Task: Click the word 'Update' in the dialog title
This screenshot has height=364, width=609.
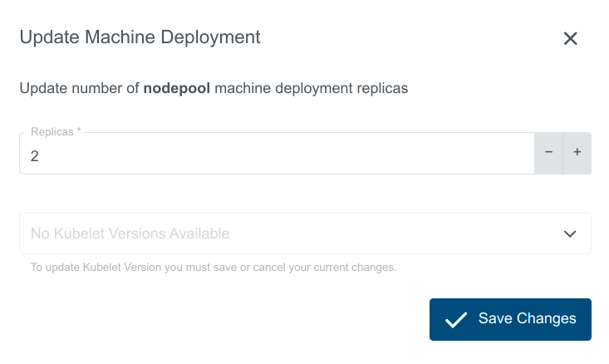Action: (x=49, y=37)
